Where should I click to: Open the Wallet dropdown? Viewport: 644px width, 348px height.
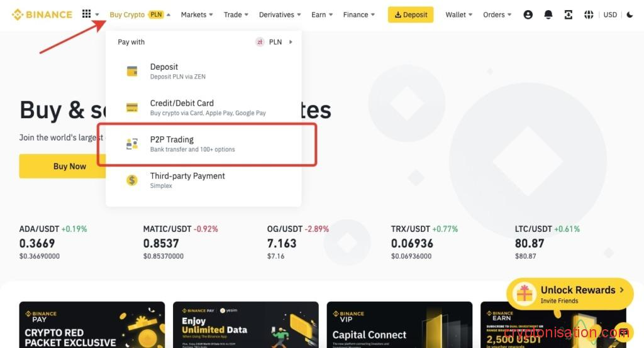pyautogui.click(x=458, y=14)
